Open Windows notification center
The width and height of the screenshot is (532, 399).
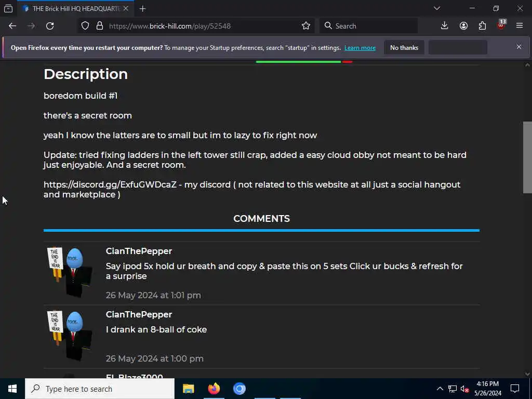click(x=515, y=389)
